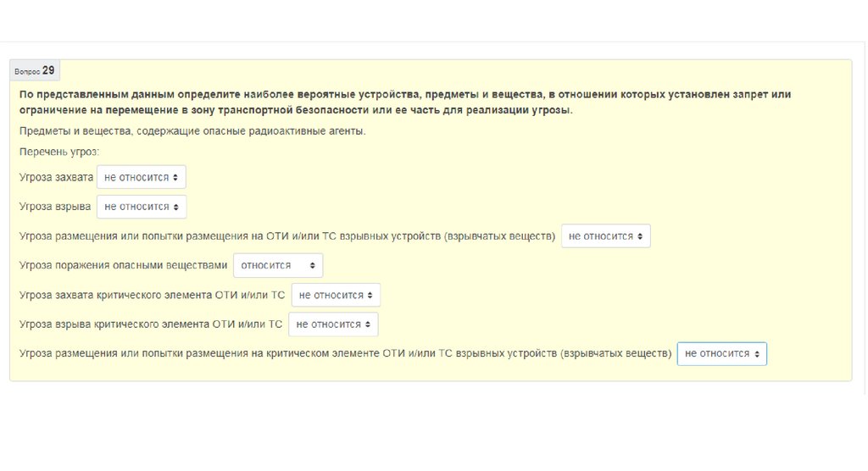The height and width of the screenshot is (471, 868).
Task: Click the text 'Предметы и вещества, содержащие опасные радиоактивные агенты'
Action: (x=192, y=131)
